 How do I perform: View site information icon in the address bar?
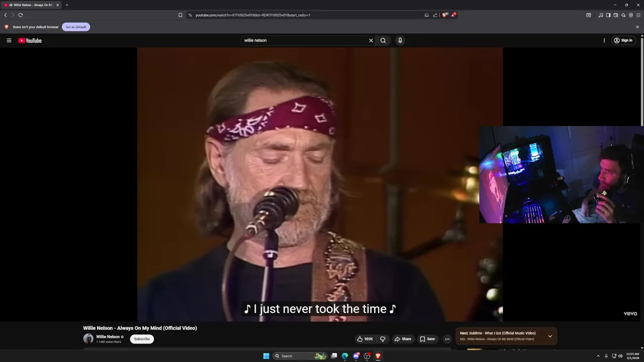(x=190, y=15)
